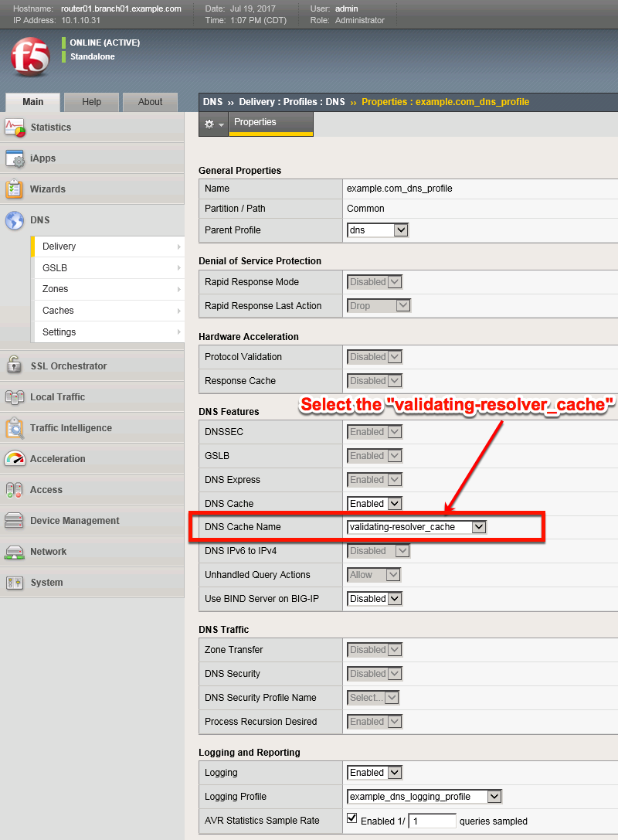
Task: Open the Acceleration menu section
Action: [x=92, y=458]
